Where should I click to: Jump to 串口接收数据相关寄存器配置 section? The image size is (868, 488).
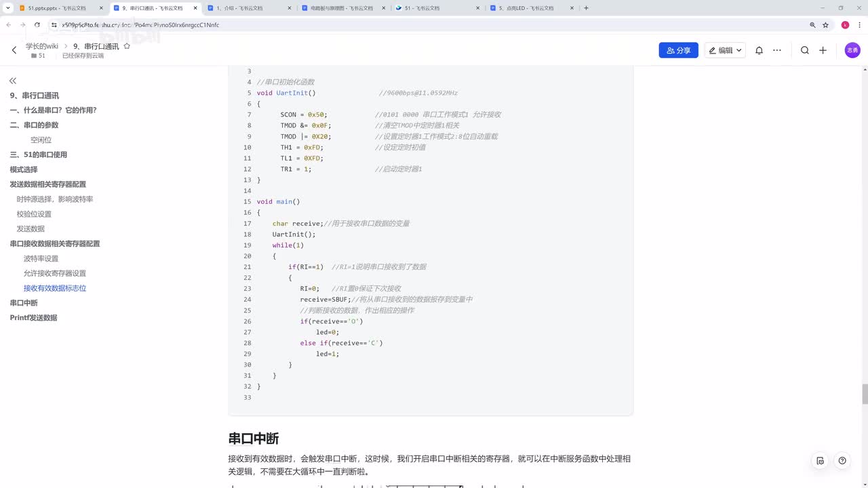[54, 243]
